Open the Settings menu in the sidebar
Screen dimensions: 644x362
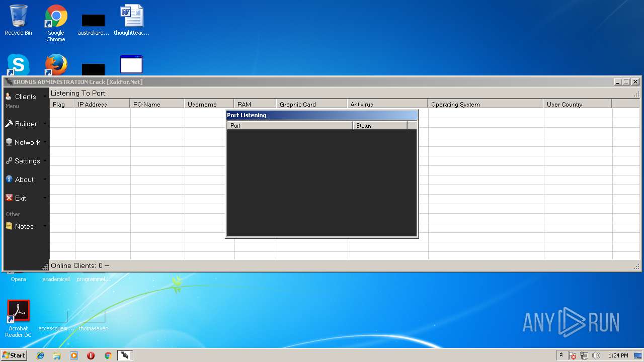(25, 161)
